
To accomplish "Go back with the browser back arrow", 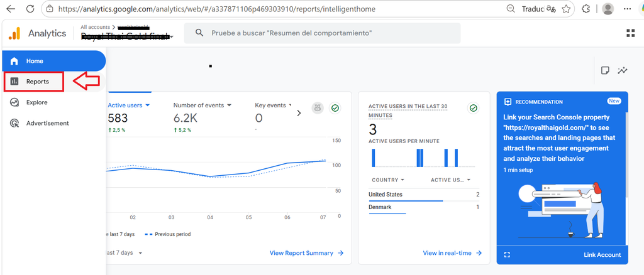I will (11, 9).
